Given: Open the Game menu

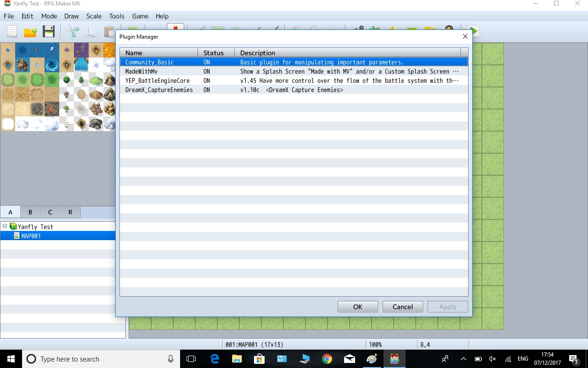Looking at the screenshot, I should [140, 16].
